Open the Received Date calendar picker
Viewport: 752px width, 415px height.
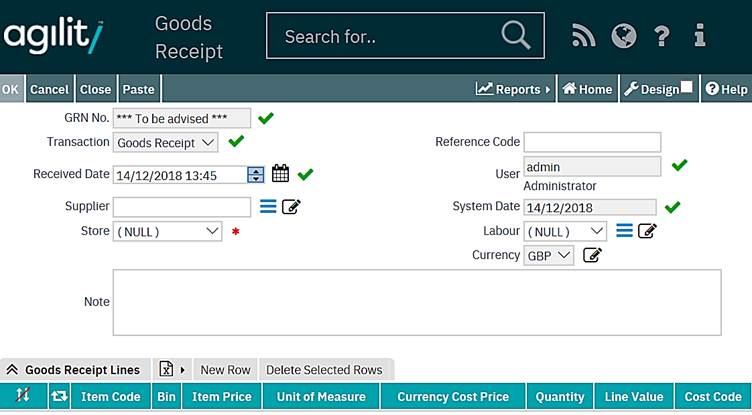(280, 174)
